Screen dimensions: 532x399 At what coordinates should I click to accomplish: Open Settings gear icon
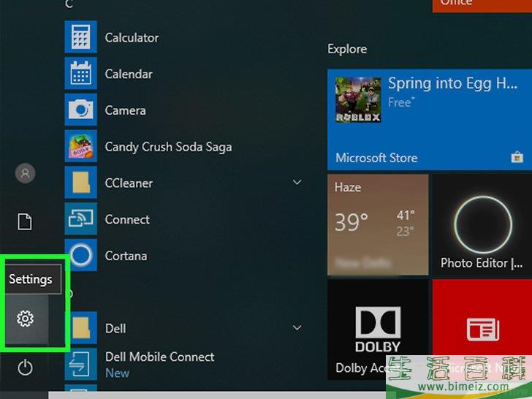click(25, 319)
